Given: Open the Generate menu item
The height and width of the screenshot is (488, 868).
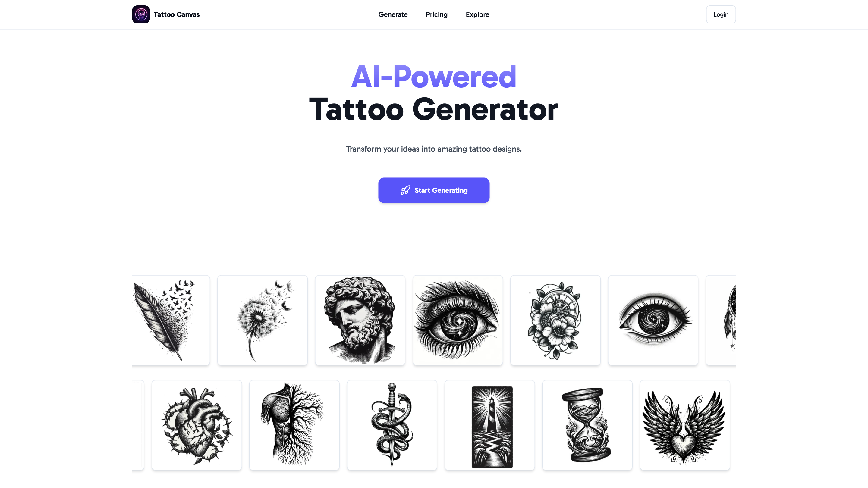Looking at the screenshot, I should (393, 14).
